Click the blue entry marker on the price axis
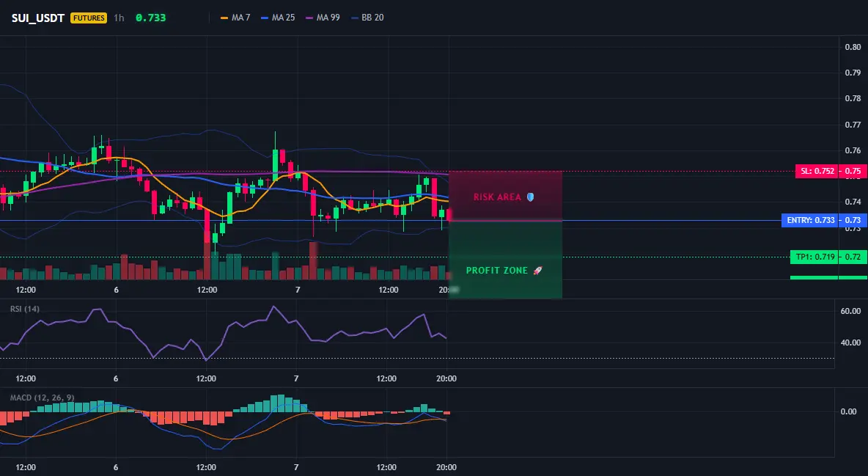The image size is (868, 476). coord(853,220)
